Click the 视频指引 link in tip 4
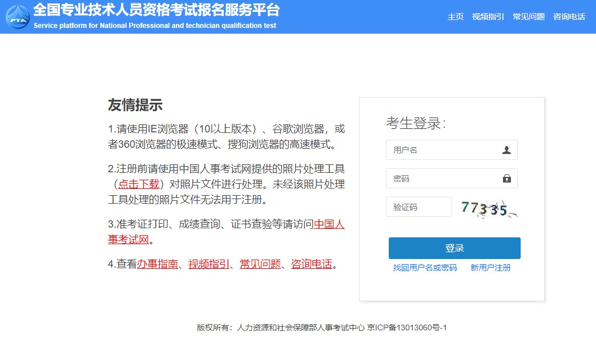The image size is (596, 364). tap(207, 265)
